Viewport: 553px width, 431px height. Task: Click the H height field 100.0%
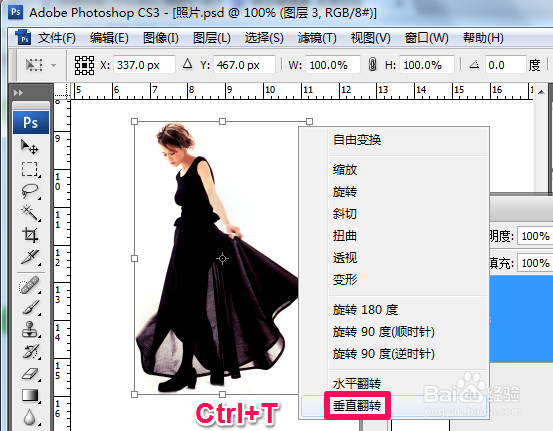pyautogui.click(x=427, y=65)
